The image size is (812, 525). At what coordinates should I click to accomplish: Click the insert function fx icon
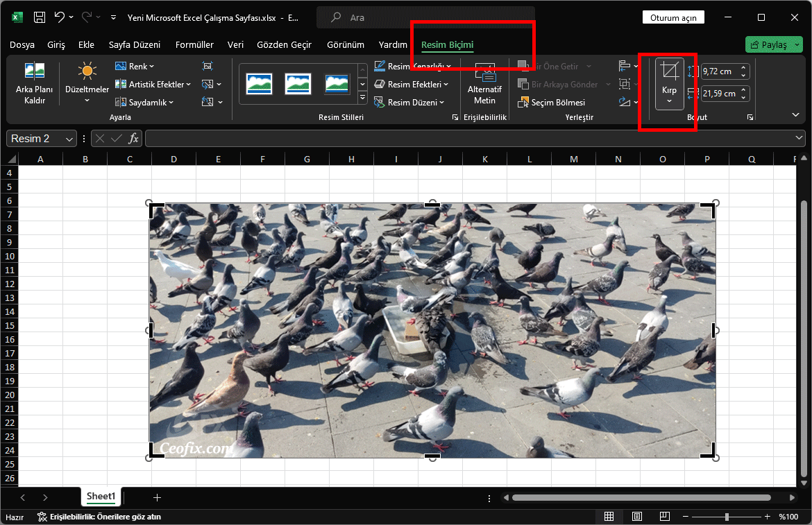pyautogui.click(x=133, y=139)
